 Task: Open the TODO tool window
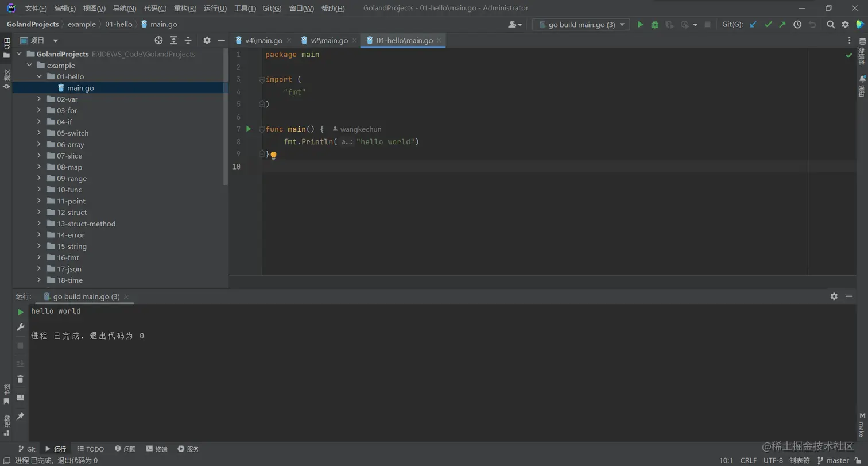pos(91,449)
